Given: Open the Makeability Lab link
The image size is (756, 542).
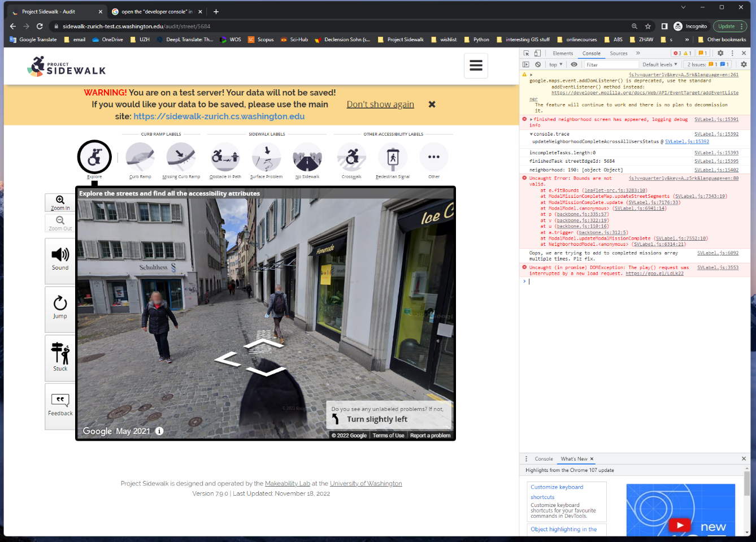Looking at the screenshot, I should tap(287, 483).
